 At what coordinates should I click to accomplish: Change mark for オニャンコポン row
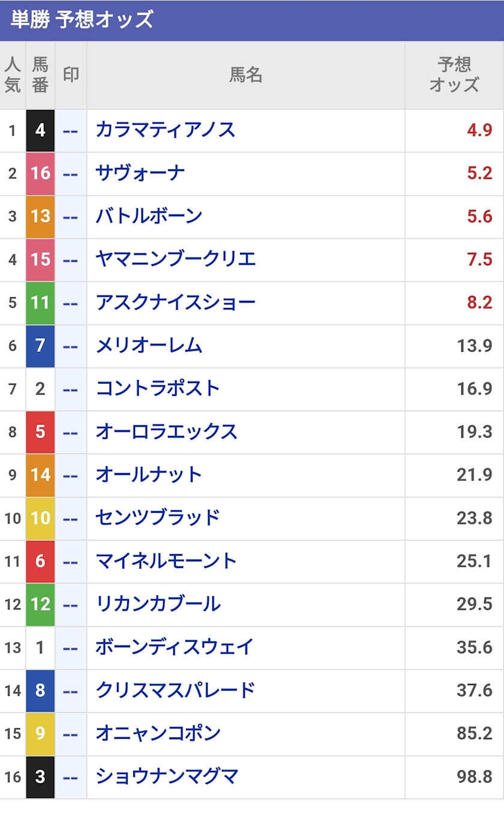click(x=71, y=734)
